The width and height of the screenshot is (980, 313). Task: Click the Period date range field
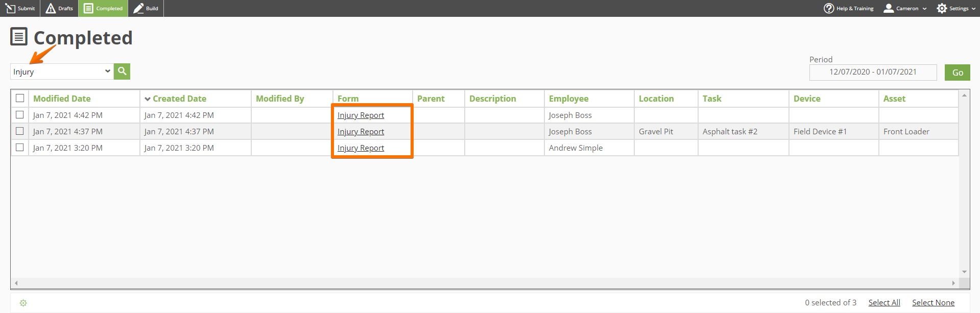coord(873,72)
